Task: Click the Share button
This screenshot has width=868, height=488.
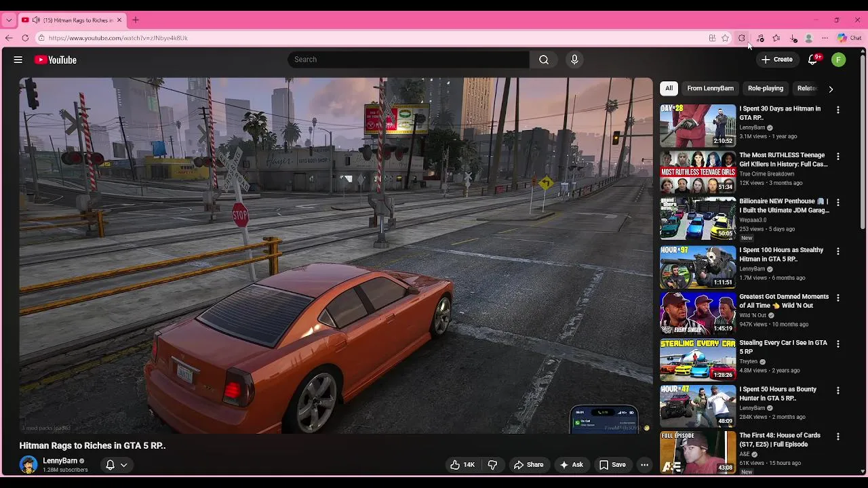Action: click(x=529, y=465)
